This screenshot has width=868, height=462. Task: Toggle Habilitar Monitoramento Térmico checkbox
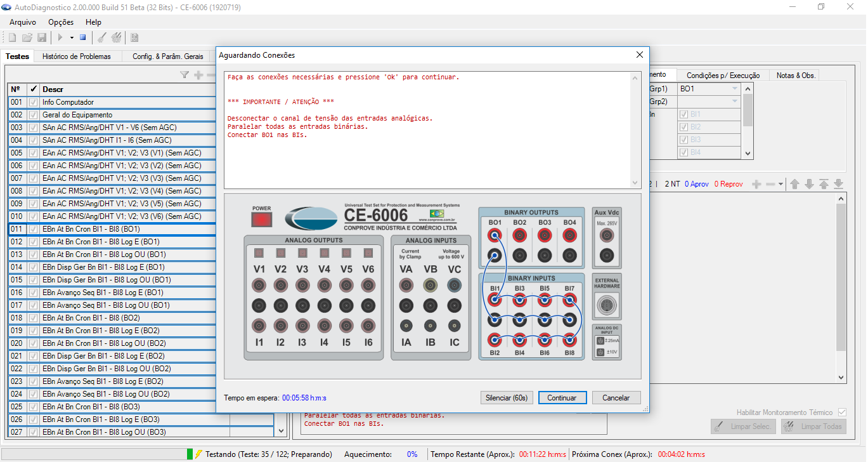tap(842, 412)
